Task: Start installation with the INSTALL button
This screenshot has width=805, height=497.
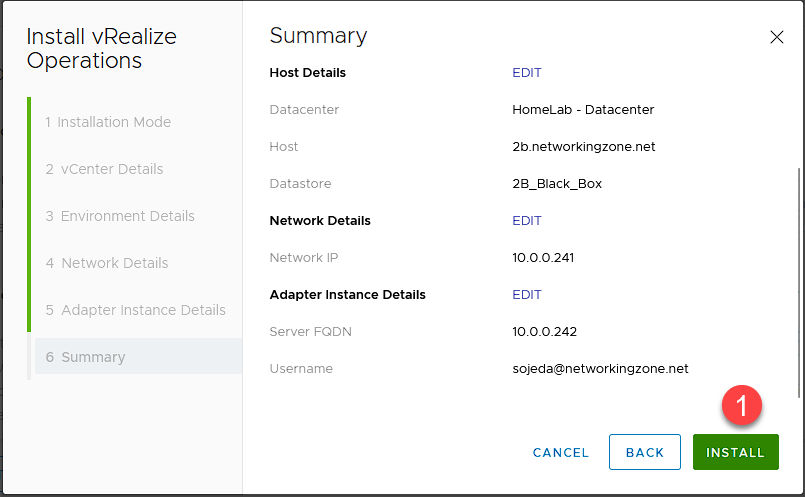Action: point(735,453)
